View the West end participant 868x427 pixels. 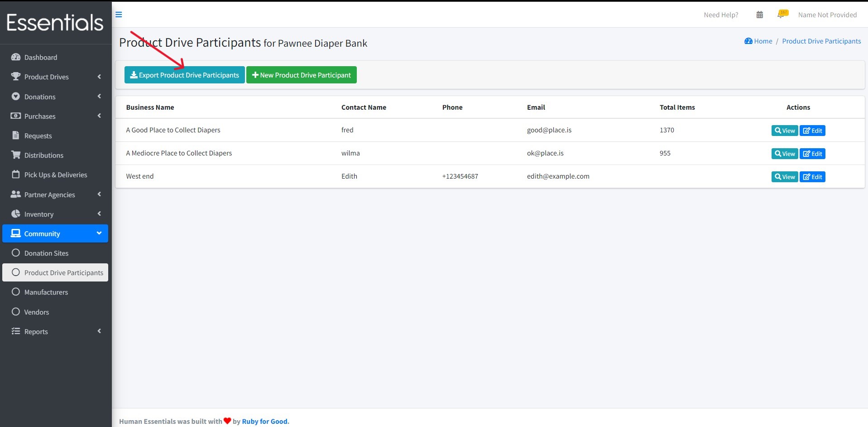tap(785, 177)
